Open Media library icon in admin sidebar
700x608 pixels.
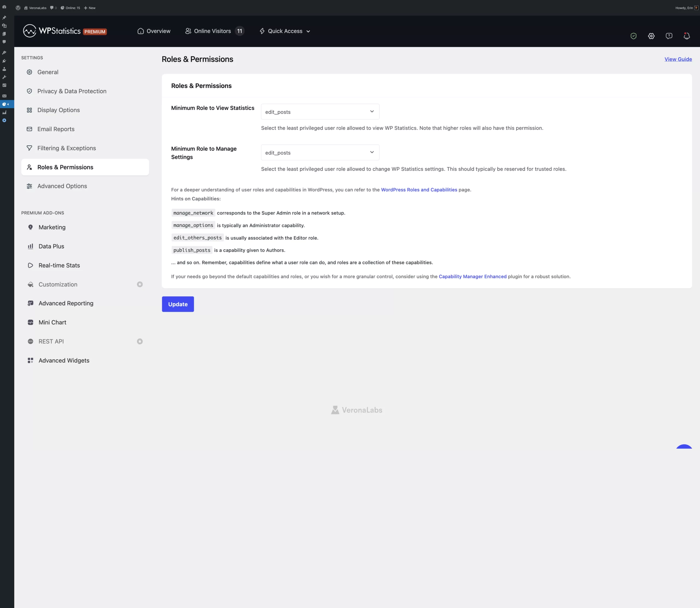pyautogui.click(x=4, y=26)
